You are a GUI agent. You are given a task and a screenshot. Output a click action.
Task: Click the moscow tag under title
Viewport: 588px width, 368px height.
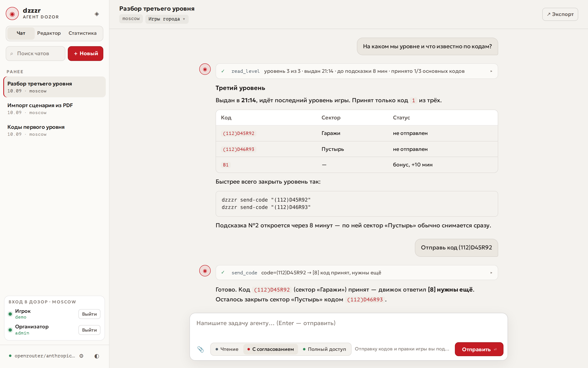tap(131, 19)
